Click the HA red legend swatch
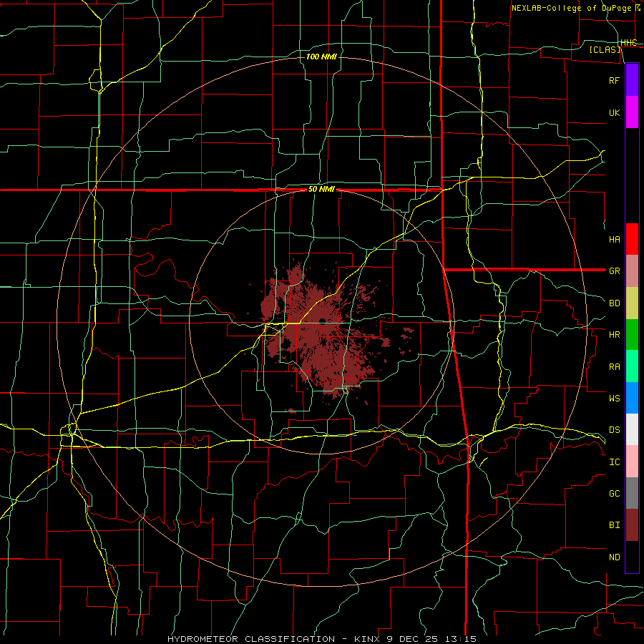This screenshot has height=644, width=644. [632, 239]
